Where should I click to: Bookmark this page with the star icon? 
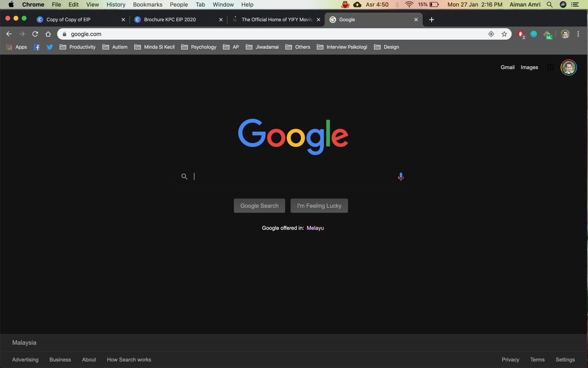504,34
